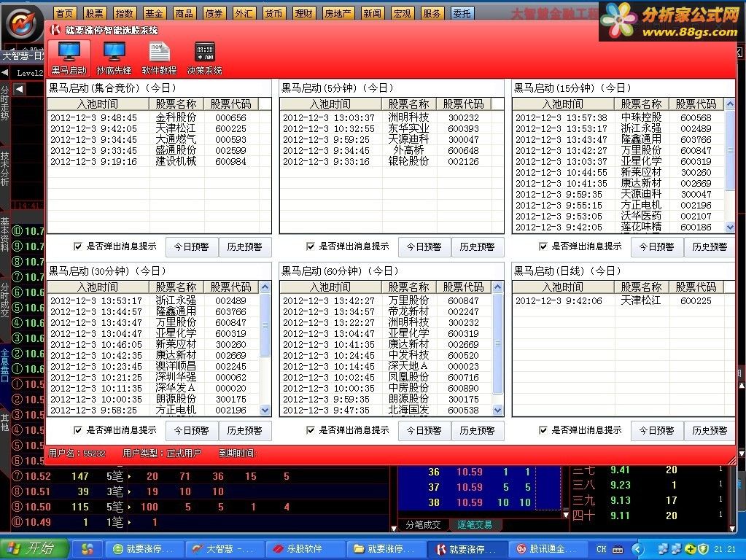Select 深华发A row in 30分钟 list
The height and width of the screenshot is (560, 746).
tap(153, 388)
